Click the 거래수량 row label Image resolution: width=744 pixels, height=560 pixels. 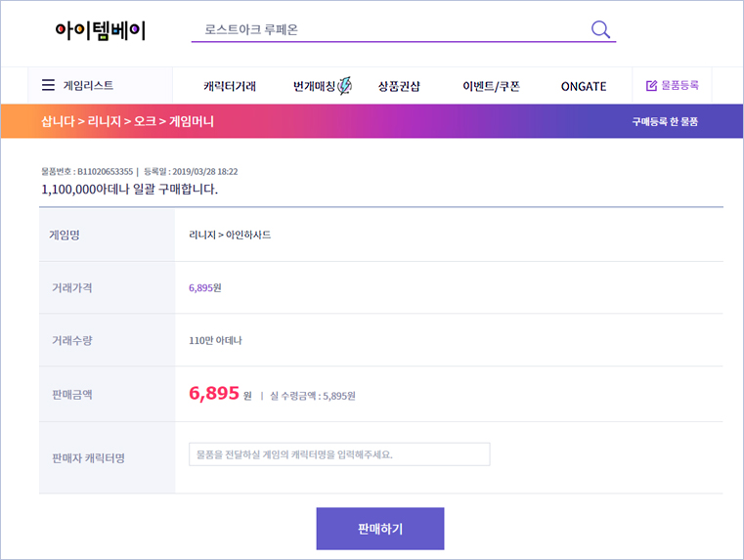pyautogui.click(x=72, y=340)
